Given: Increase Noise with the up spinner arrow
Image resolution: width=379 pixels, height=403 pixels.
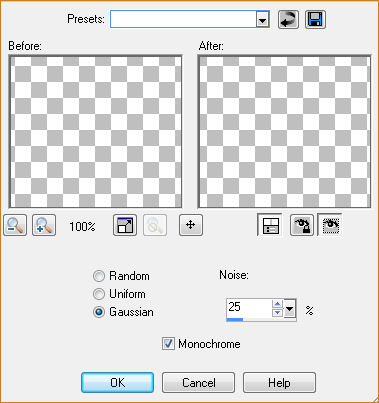Looking at the screenshot, I should click(x=277, y=304).
